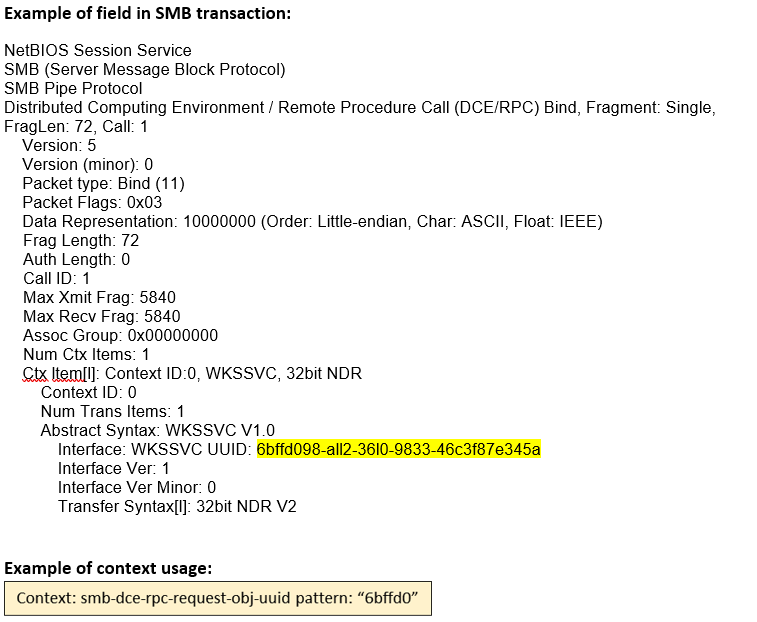
Task: Click the "Example of field in SMB transaction" heading
Action: pyautogui.click(x=148, y=14)
